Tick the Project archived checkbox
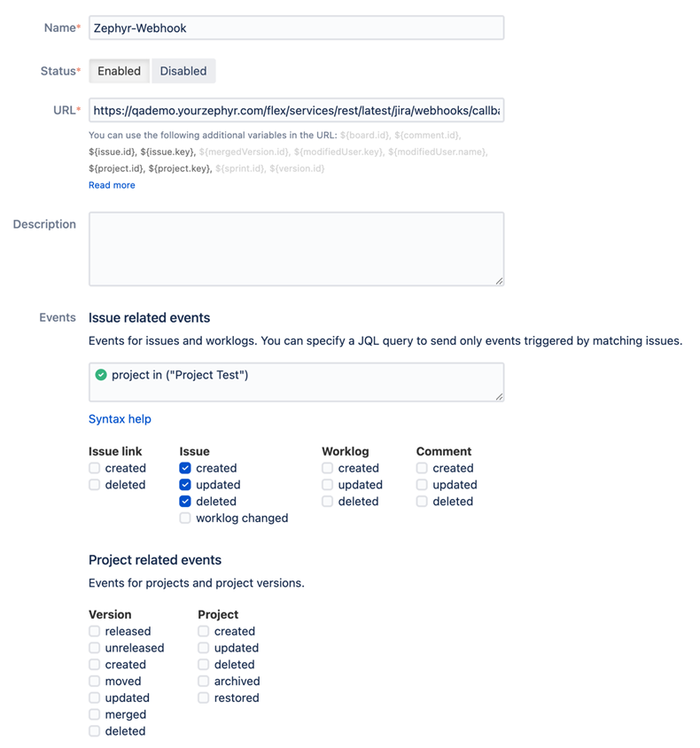This screenshot has width=700, height=748. (204, 682)
